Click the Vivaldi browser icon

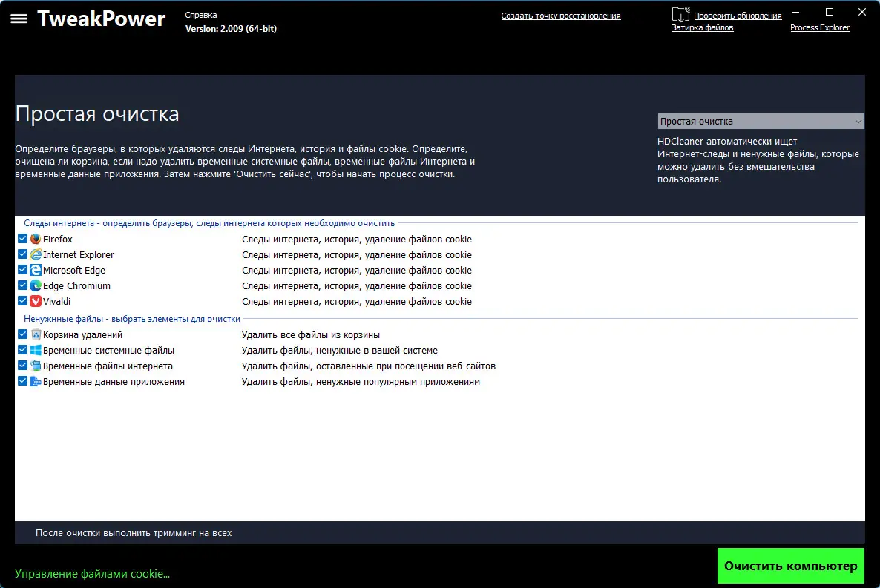(36, 301)
